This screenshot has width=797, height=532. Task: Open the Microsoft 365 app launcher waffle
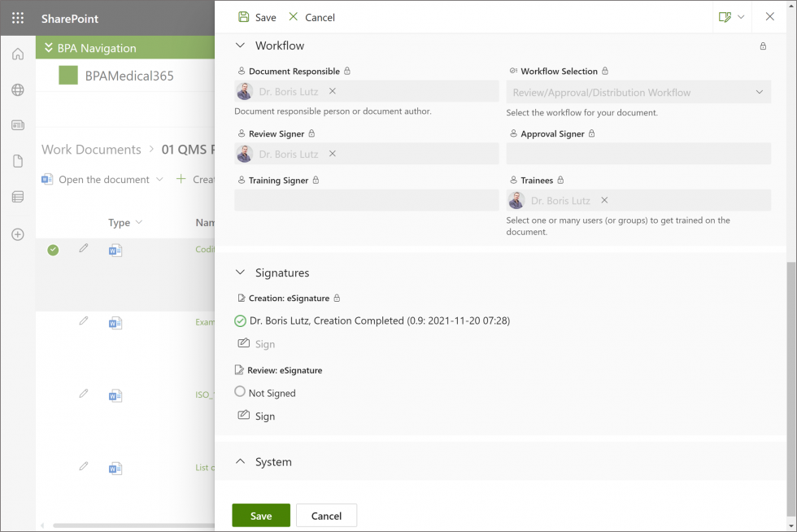pyautogui.click(x=17, y=18)
